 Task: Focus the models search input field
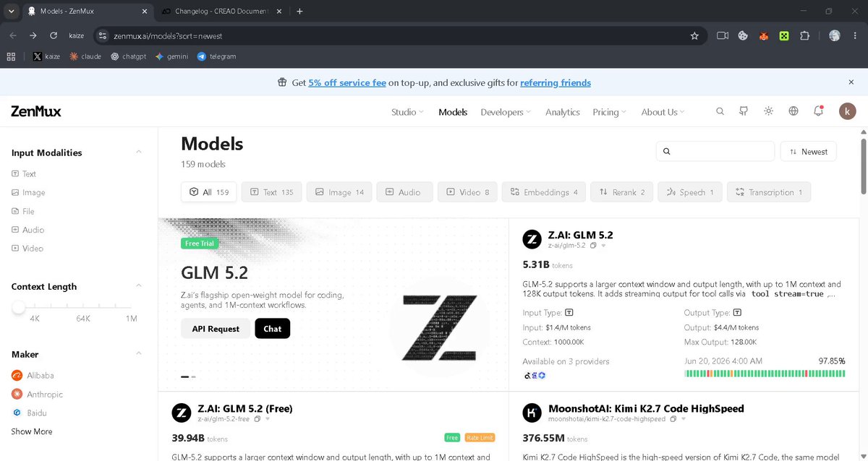click(715, 152)
